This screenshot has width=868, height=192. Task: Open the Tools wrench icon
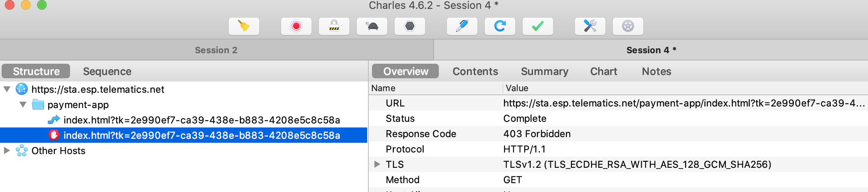(x=590, y=26)
